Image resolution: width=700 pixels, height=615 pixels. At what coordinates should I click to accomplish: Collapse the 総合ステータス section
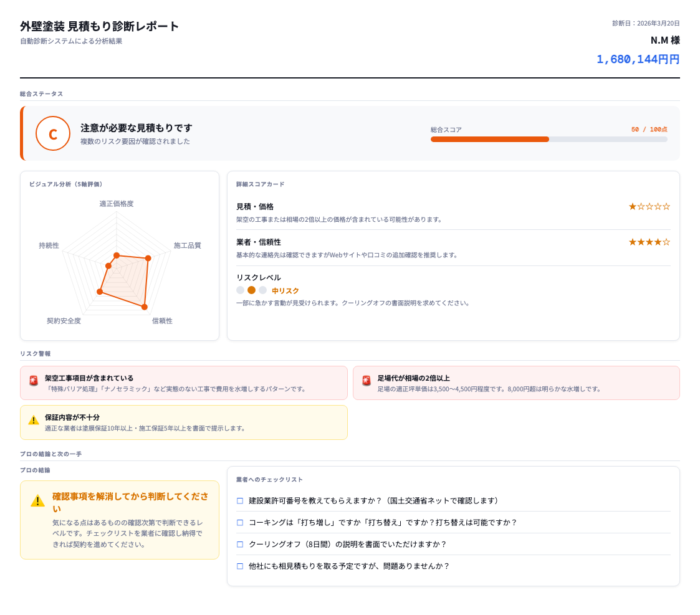click(41, 93)
